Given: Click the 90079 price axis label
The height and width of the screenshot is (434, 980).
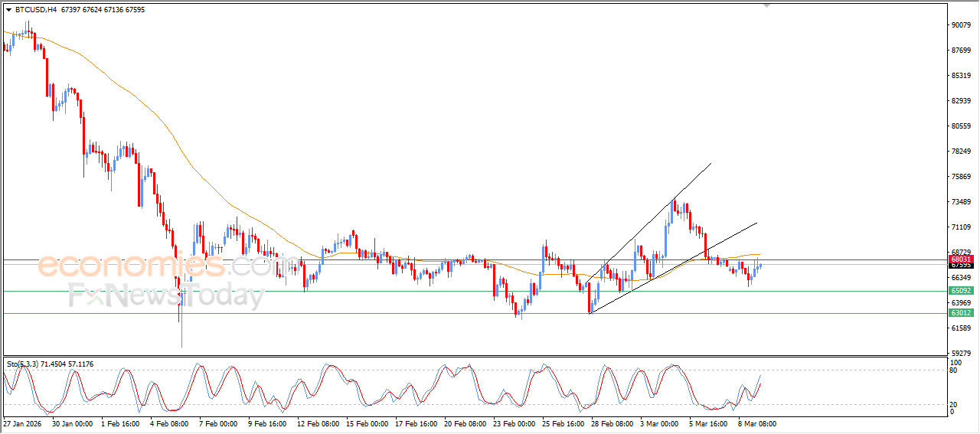Looking at the screenshot, I should pos(962,25).
